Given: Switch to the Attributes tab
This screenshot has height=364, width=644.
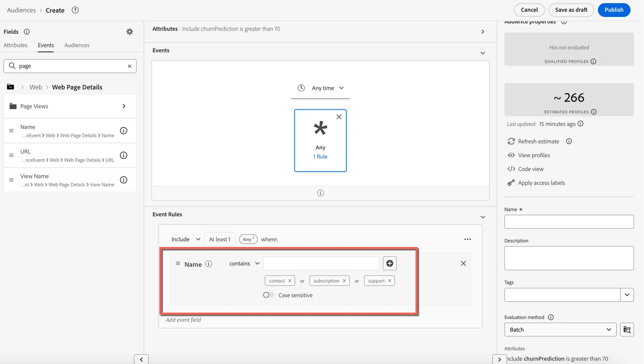Looking at the screenshot, I should tap(16, 45).
